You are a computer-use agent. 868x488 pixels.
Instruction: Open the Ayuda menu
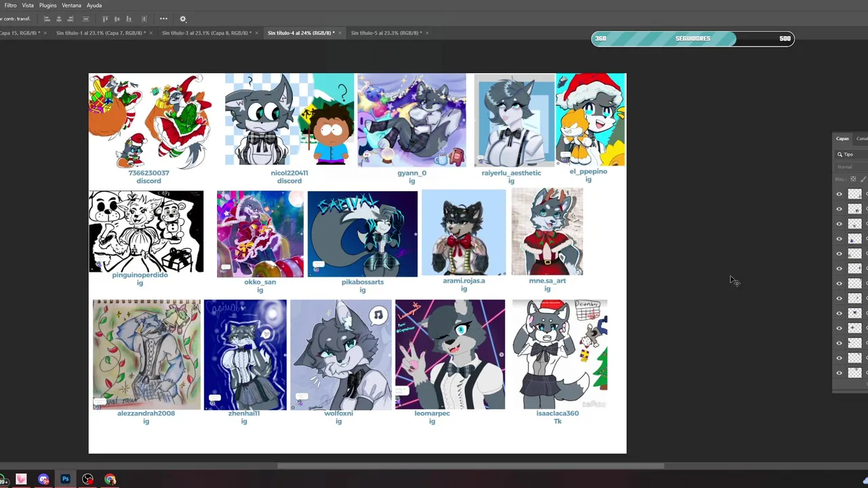(94, 5)
